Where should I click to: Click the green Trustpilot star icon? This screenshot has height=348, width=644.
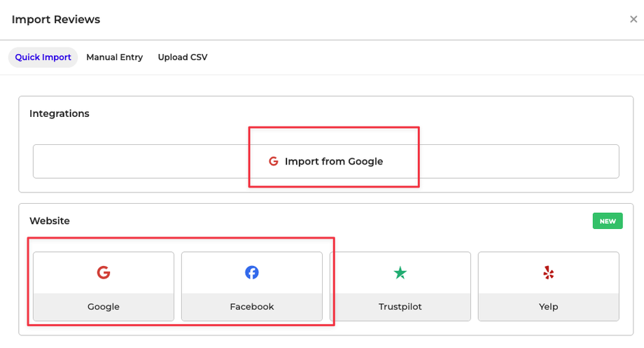click(400, 272)
